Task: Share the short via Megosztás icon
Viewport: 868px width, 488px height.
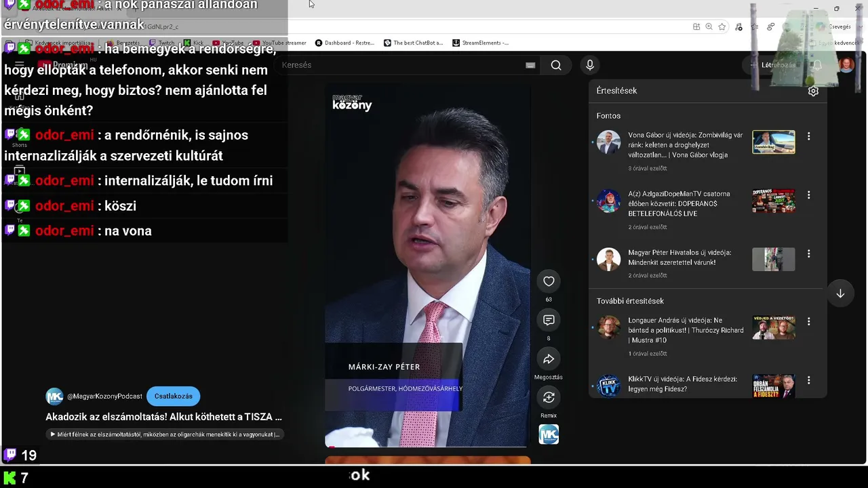Action: [549, 359]
